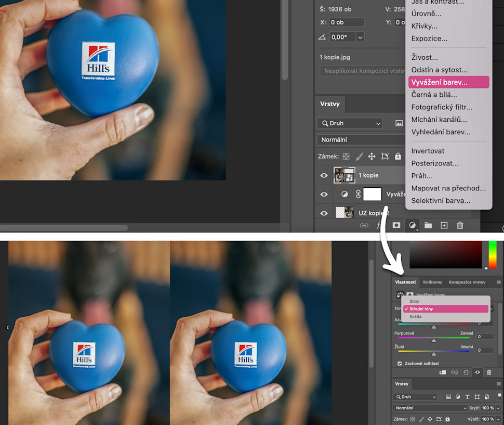The image size is (504, 425).
Task: Click Vlastnosti tab
Action: coord(405,282)
